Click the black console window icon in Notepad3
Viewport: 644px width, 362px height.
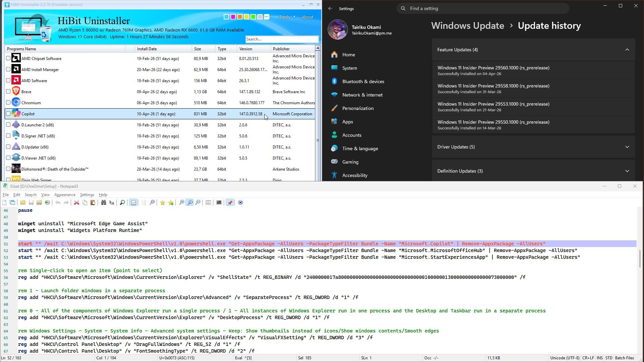[219, 202]
